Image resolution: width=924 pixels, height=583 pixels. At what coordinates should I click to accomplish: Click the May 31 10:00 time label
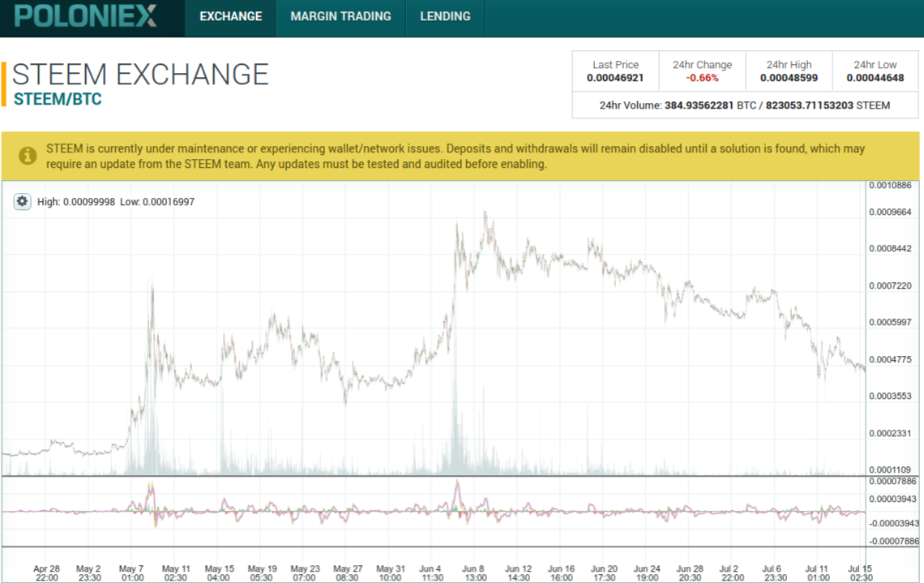pos(390,573)
